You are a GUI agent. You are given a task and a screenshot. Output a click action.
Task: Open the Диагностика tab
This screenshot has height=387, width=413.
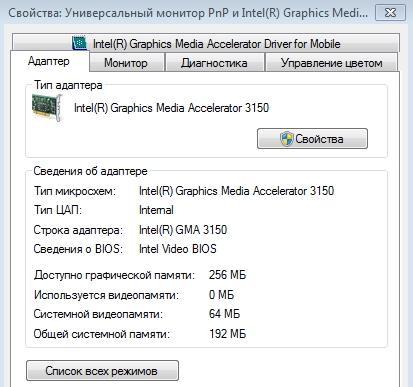coord(214,63)
